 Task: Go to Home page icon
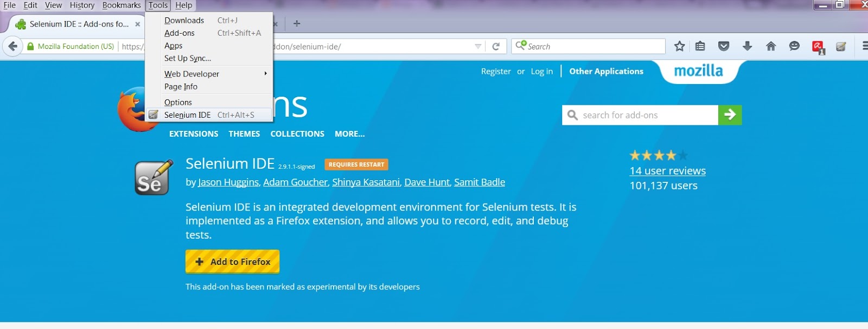[x=771, y=46]
